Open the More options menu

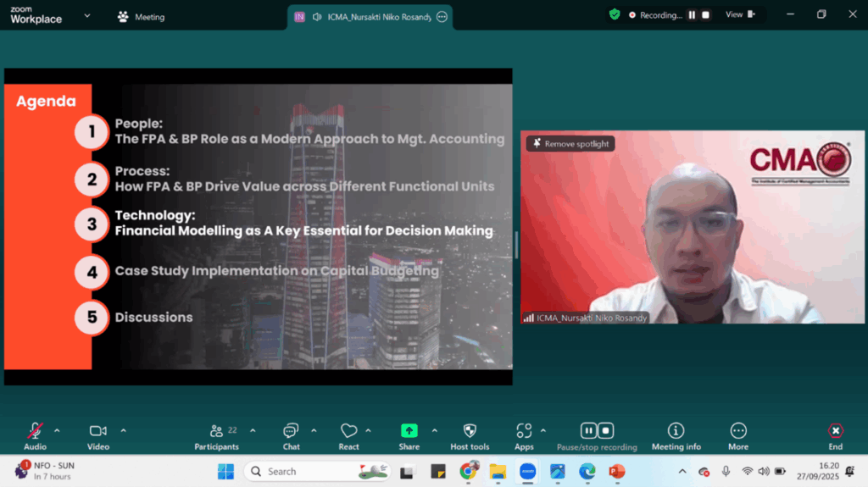(738, 431)
